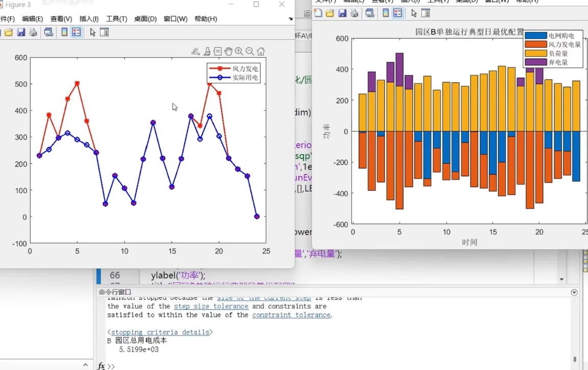Click bar chart title 园区B单独运行典型日最优配置

tap(469, 32)
